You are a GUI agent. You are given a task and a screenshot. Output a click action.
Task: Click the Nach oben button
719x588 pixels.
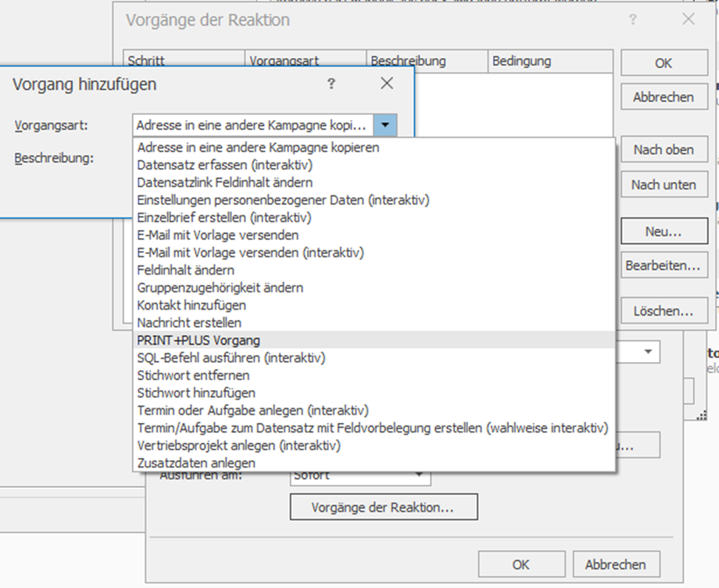664,149
